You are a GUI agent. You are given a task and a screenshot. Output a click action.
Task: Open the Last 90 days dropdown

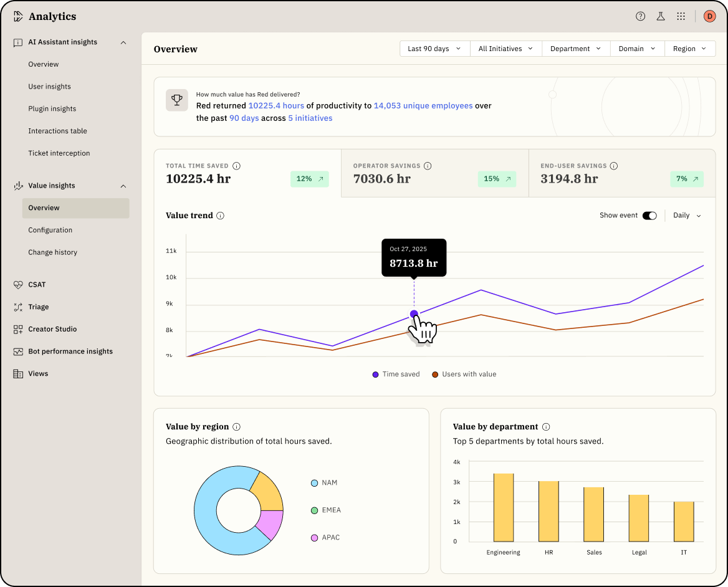[434, 49]
